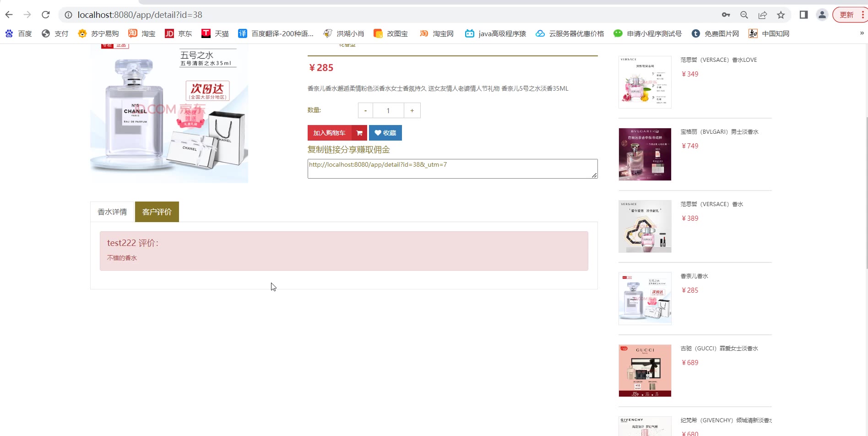The image size is (868, 436).
Task: Decrease quantity with the minus button
Action: point(365,110)
